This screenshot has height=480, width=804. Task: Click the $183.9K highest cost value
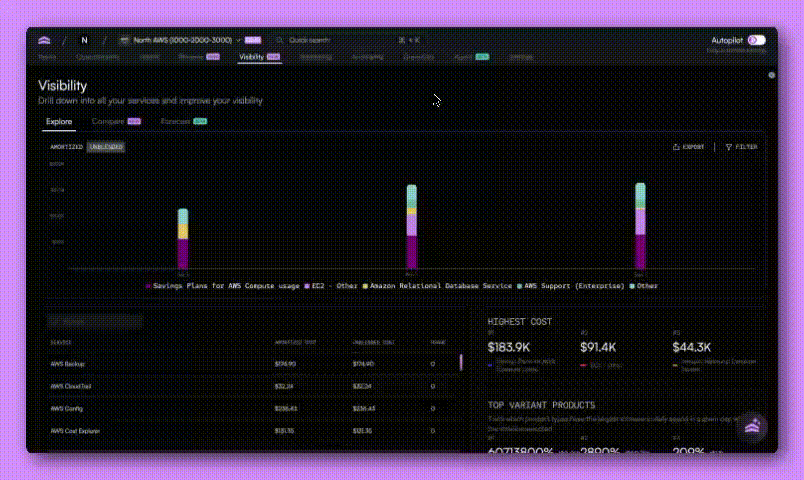(x=509, y=347)
